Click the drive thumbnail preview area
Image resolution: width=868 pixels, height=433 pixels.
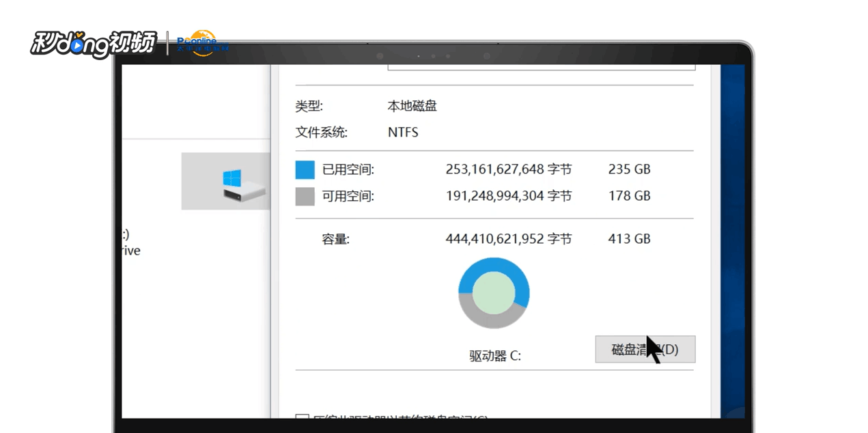pyautogui.click(x=225, y=181)
